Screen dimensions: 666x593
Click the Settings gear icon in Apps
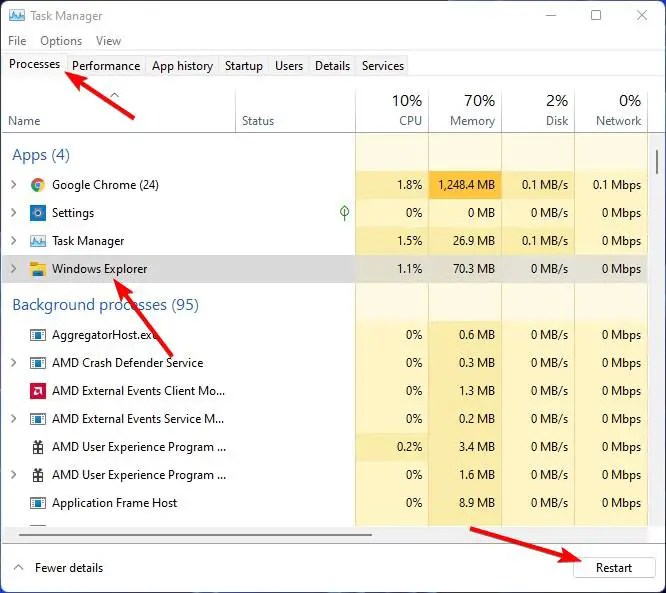point(38,213)
